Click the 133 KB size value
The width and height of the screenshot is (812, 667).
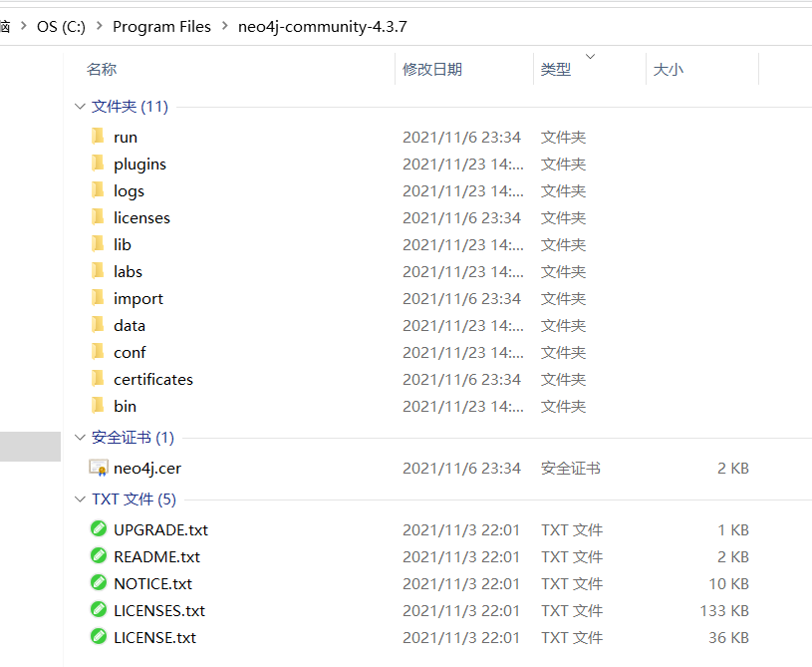[724, 610]
